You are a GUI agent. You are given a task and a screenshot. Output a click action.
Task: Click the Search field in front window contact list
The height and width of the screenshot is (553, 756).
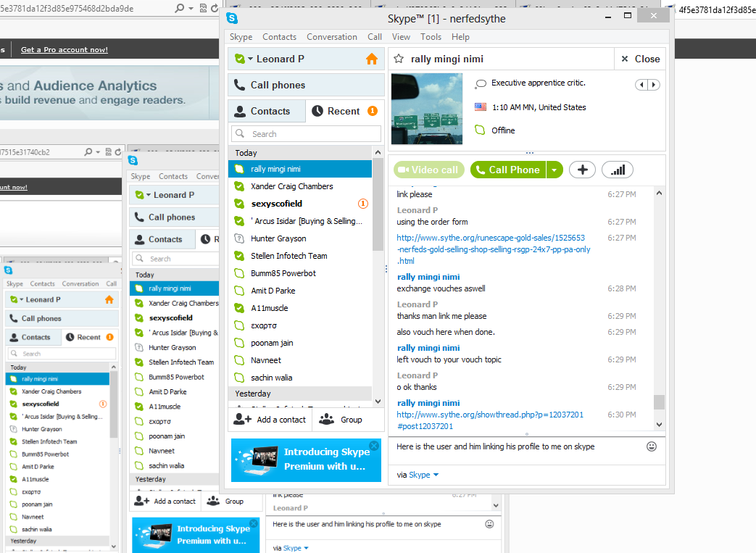[x=306, y=133]
